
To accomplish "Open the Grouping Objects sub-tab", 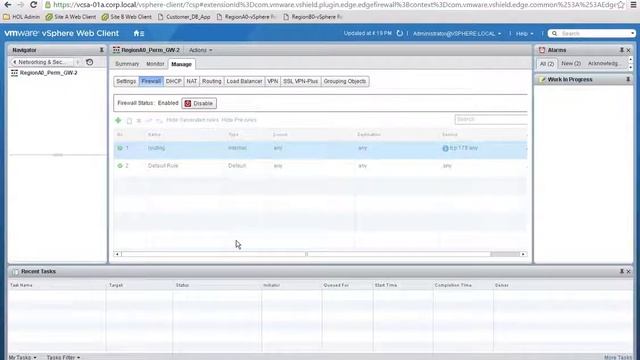I will coord(344,81).
